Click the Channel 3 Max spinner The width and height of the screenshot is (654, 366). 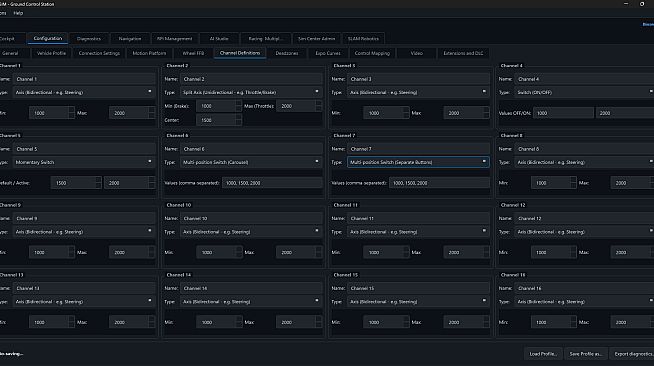(466, 113)
